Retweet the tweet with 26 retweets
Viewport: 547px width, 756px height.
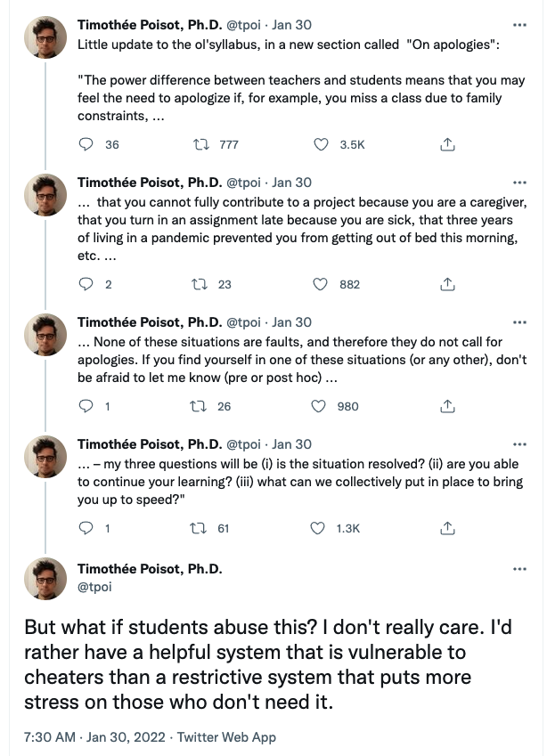point(202,406)
